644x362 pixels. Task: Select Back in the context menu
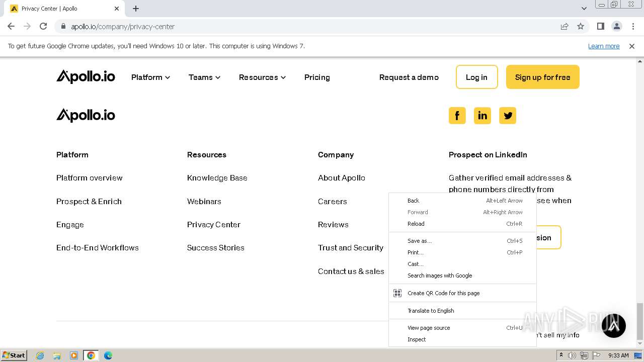462,201
